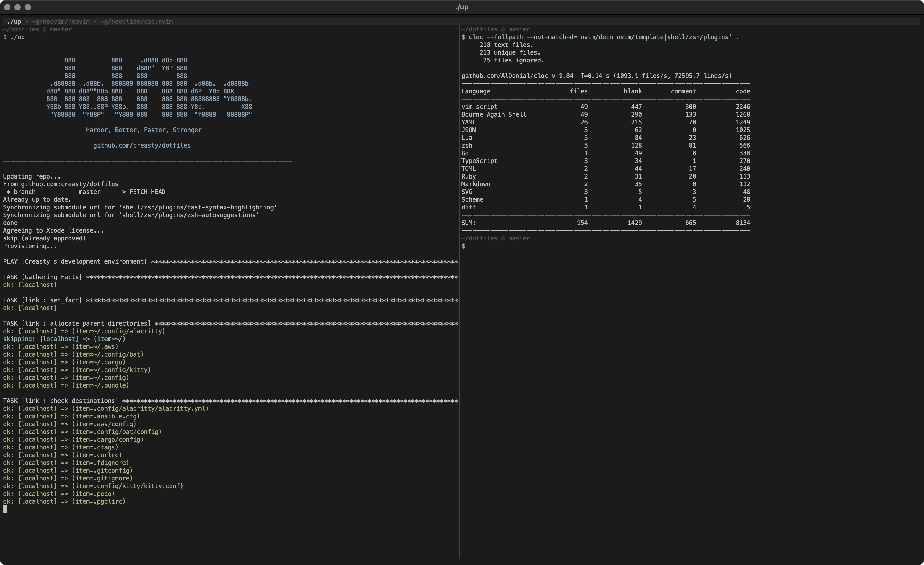924x565 pixels.
Task: Click the gray zoom window button
Action: (28, 7)
